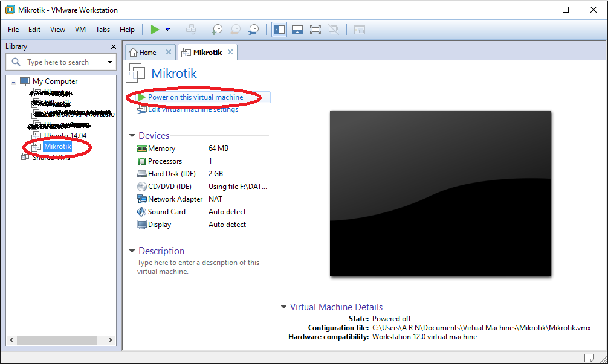Collapse the Virtual Machine Details section

[284, 307]
